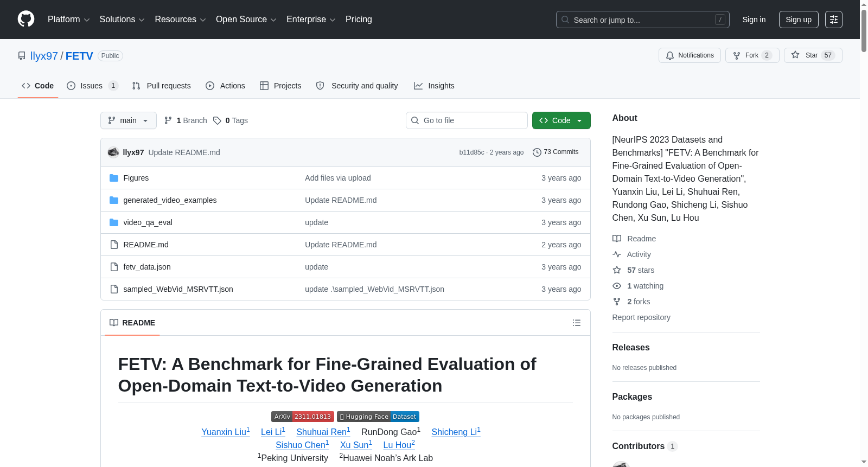Switch to the Issues tab

point(92,86)
